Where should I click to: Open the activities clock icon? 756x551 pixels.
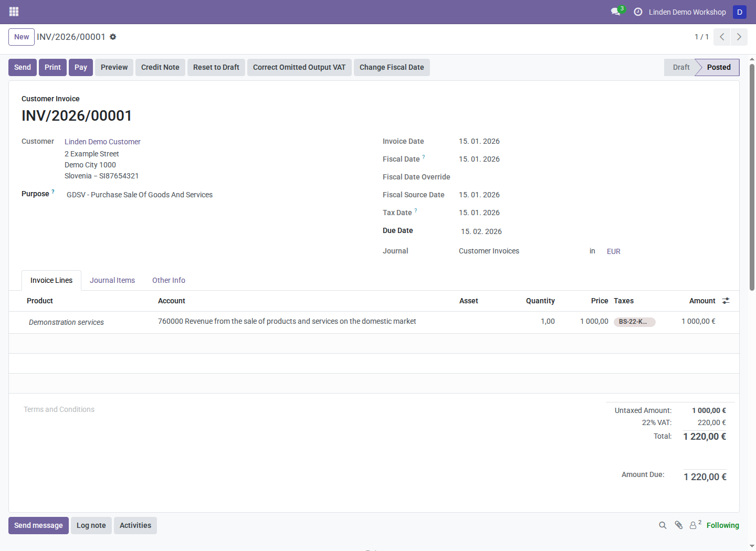638,12
